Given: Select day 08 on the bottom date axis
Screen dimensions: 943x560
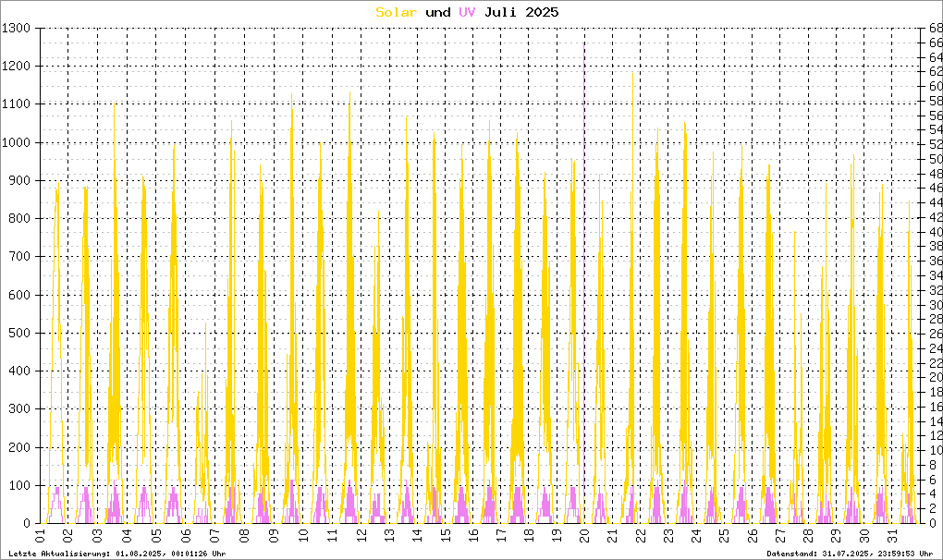Looking at the screenshot, I should click(x=243, y=537).
